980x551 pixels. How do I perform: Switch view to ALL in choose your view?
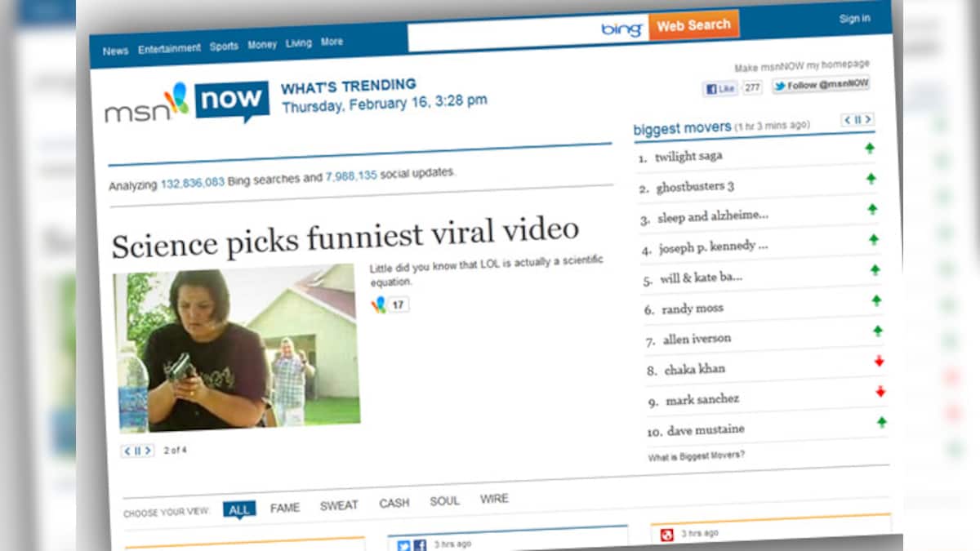(x=239, y=509)
